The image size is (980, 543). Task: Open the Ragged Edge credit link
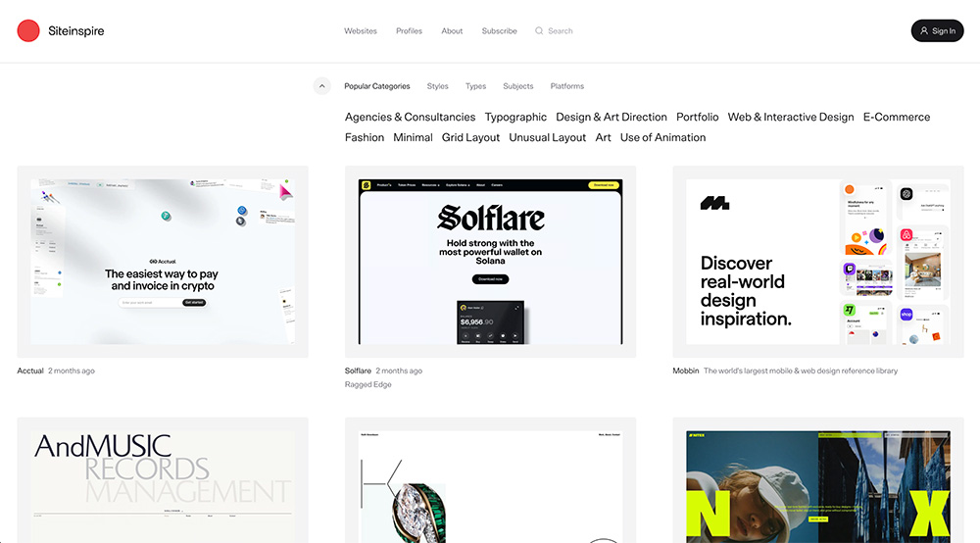368,384
